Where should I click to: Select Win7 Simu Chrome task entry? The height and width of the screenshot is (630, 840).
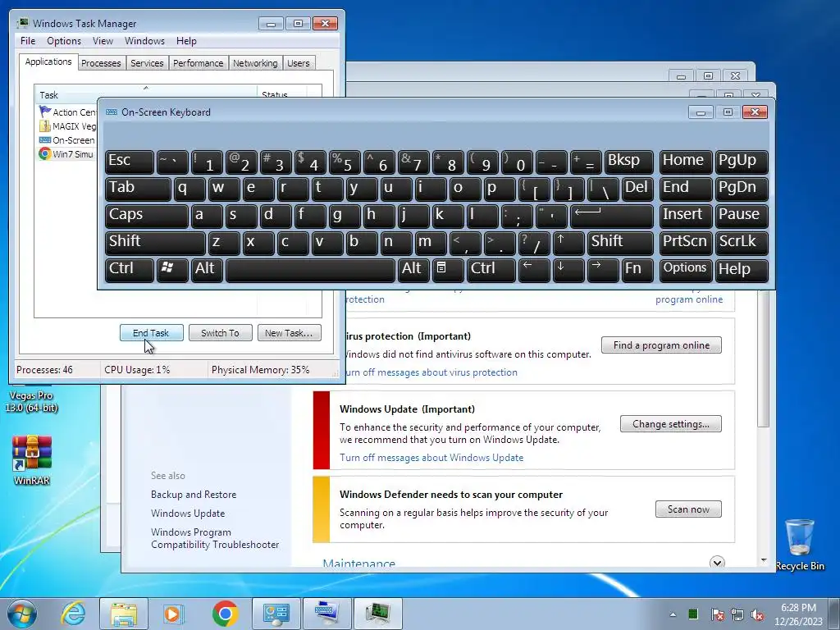(67, 154)
